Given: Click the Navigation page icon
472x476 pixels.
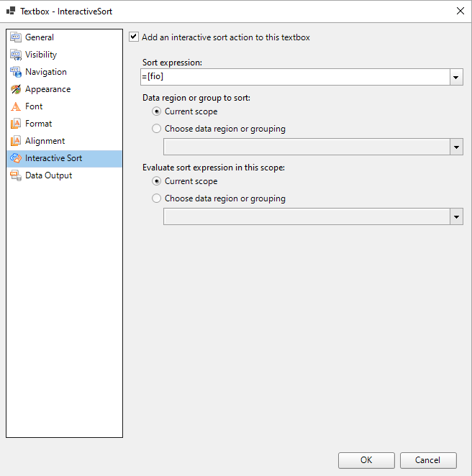Looking at the screenshot, I should coord(16,72).
